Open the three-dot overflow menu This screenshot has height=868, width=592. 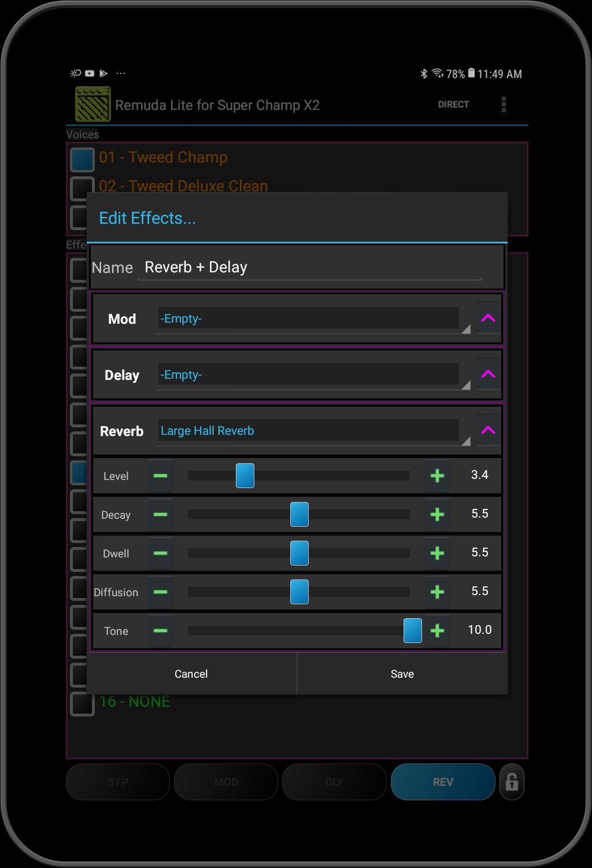[504, 104]
